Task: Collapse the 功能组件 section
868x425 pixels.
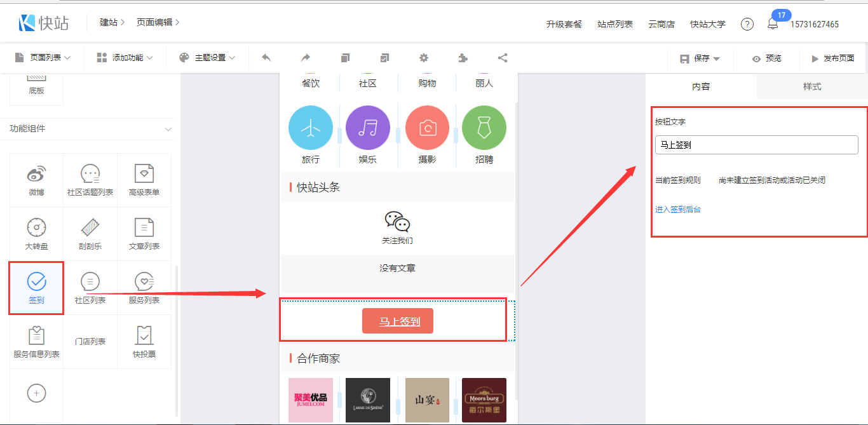Action: (x=168, y=129)
